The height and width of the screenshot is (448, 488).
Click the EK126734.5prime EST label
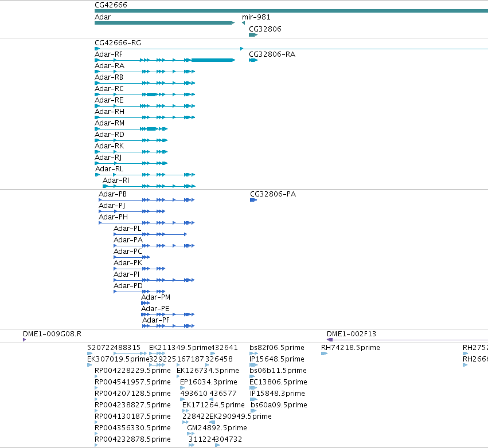point(208,371)
